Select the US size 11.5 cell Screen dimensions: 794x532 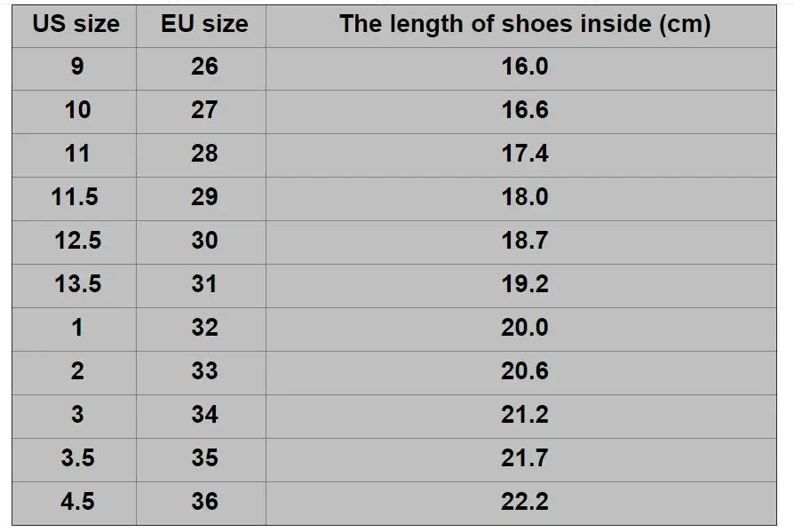(x=75, y=199)
